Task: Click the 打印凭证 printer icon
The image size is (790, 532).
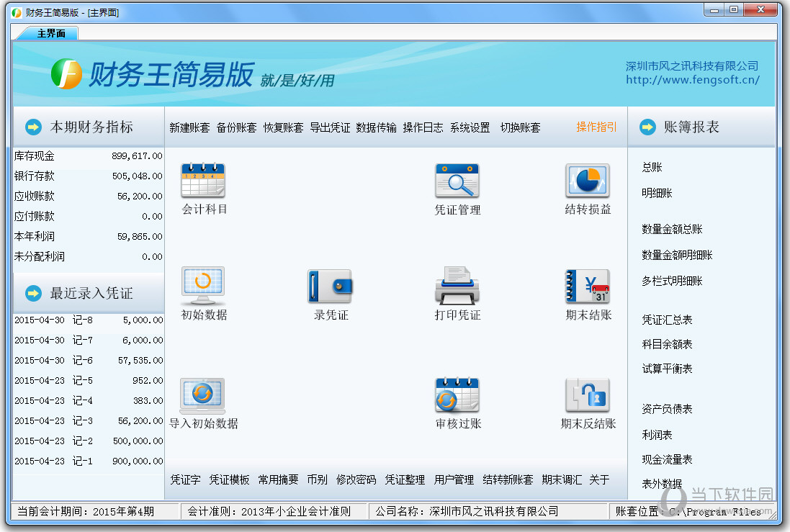Action: 457,286
